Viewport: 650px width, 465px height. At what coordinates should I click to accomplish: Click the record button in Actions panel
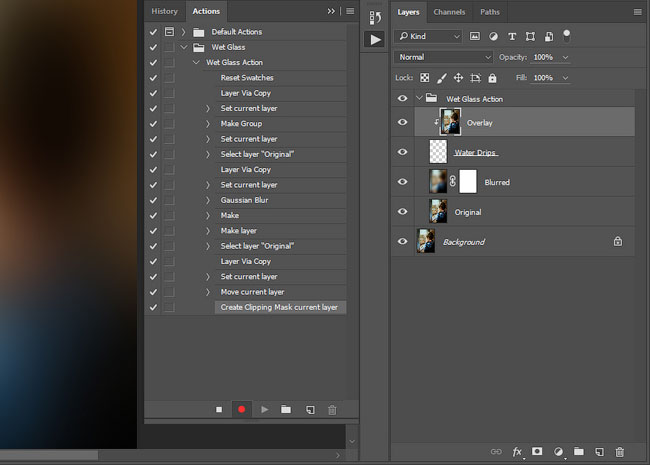coord(241,409)
